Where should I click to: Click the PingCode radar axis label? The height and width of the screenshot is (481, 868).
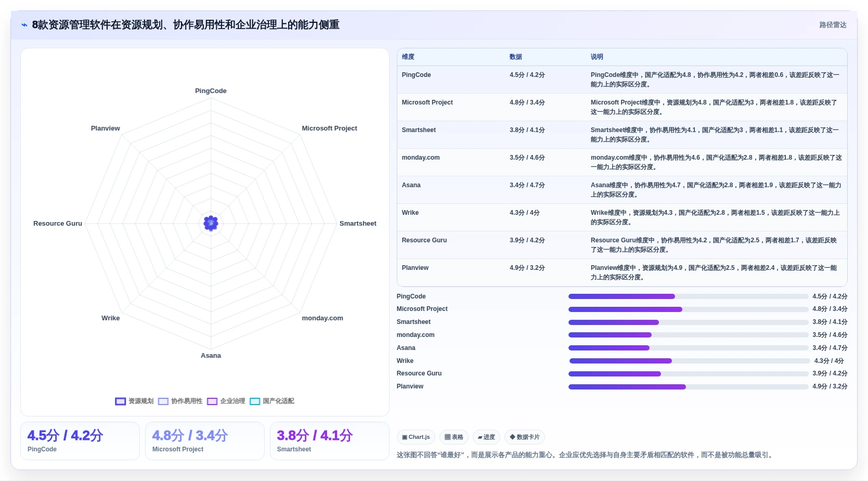[x=211, y=91]
